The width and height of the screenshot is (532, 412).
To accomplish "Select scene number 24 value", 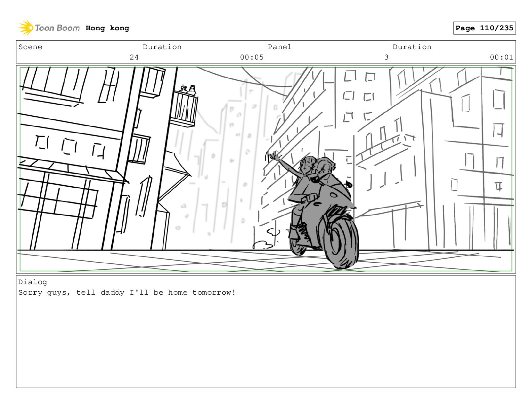I will tap(134, 57).
